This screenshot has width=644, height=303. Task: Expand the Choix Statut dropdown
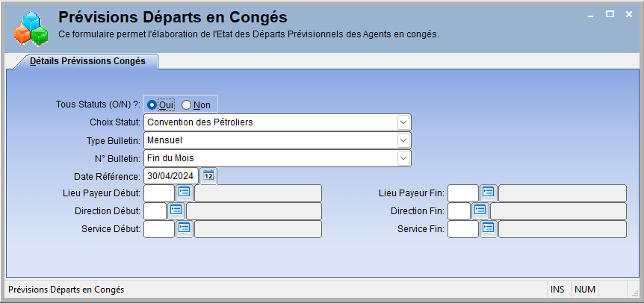coord(403,122)
